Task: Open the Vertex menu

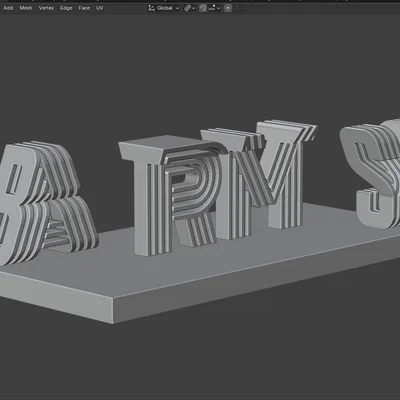Action: (46, 8)
